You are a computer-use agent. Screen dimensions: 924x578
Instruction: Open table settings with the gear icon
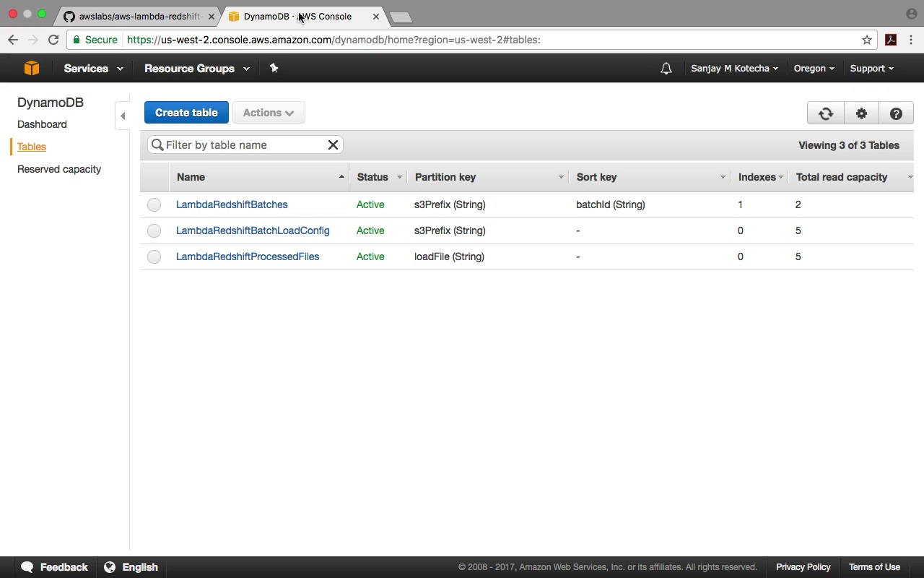pos(861,113)
